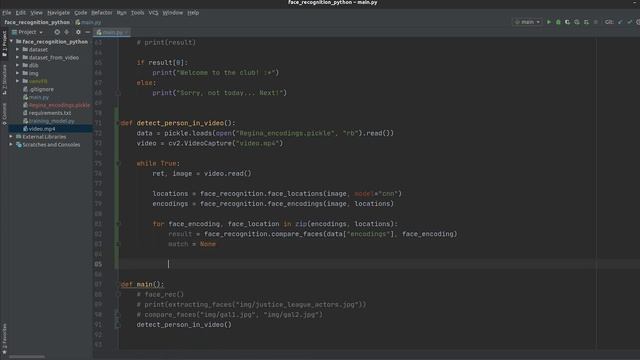Expand the dlib folder
Screen dimensions: 640x360
coord(18,65)
